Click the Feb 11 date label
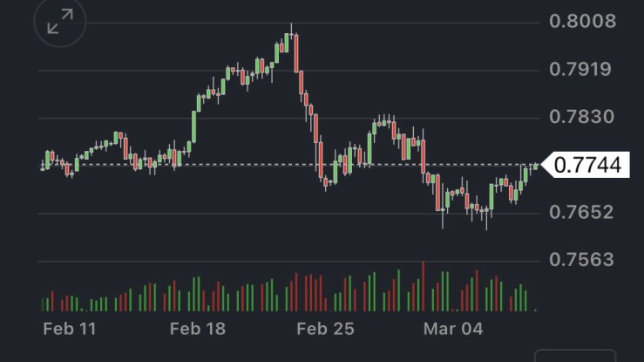The image size is (644, 362). [x=69, y=329]
